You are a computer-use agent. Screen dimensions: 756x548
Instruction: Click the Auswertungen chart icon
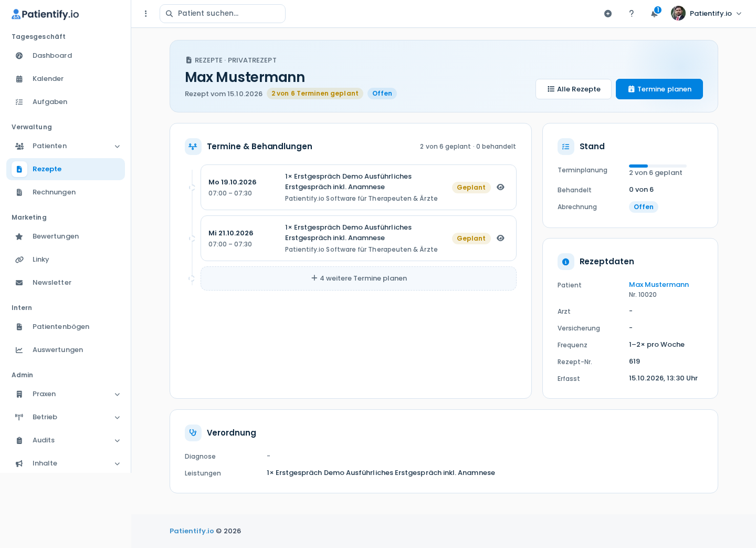(19, 350)
